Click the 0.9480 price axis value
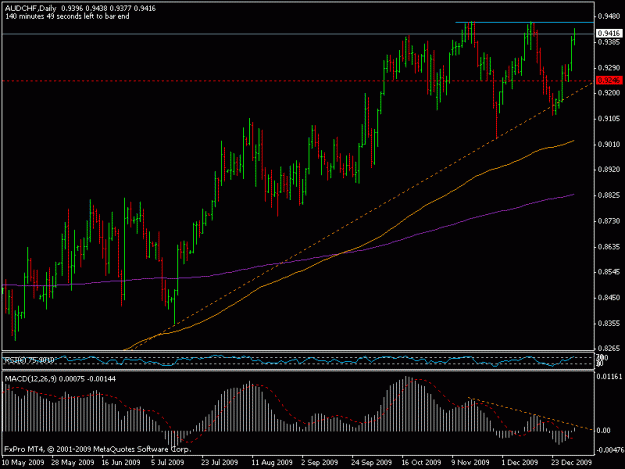The height and width of the screenshot is (469, 625). coord(609,16)
